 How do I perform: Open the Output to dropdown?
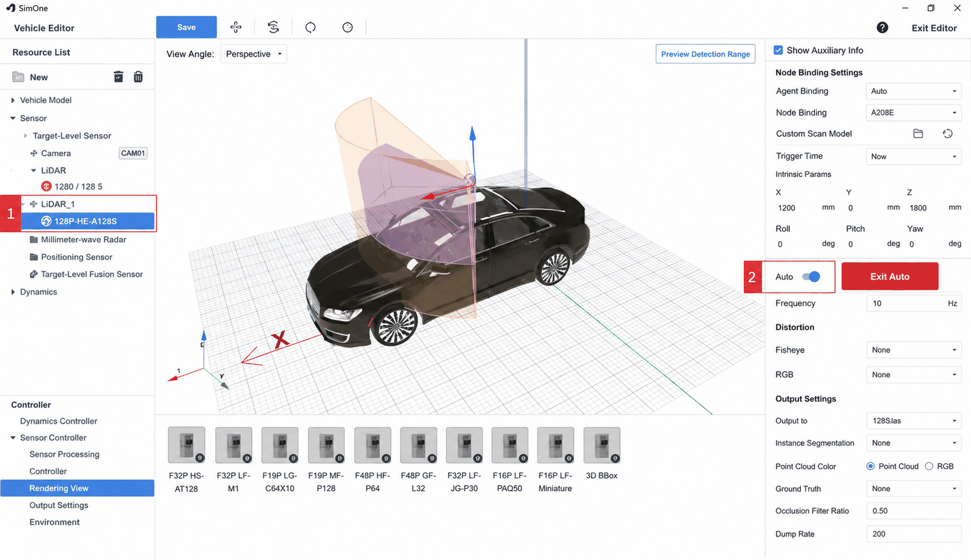(x=914, y=421)
